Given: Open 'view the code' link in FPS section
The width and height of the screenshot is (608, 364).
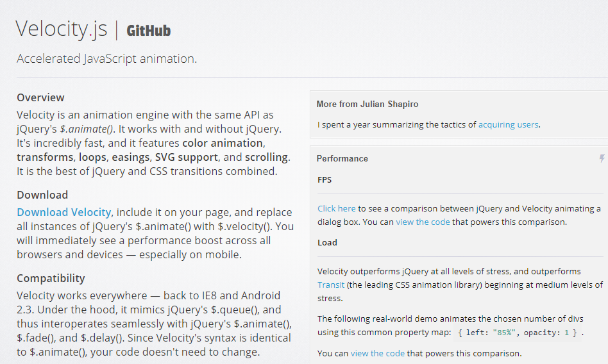Looking at the screenshot, I should (x=423, y=222).
